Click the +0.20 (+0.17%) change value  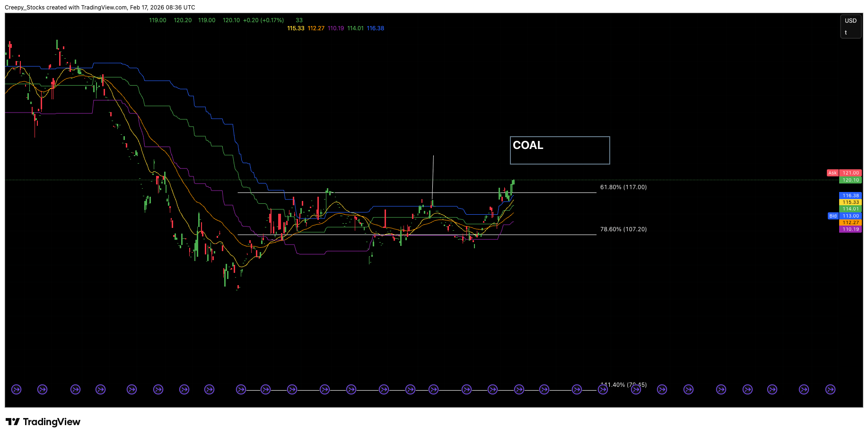click(263, 20)
